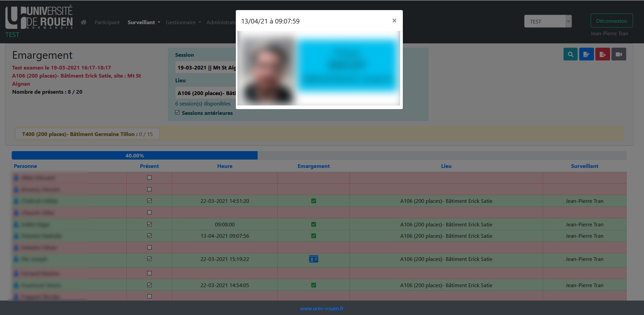
Task: Expand the Surveillant navigation dropdown
Action: tap(144, 22)
